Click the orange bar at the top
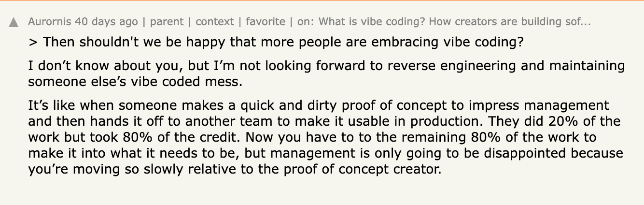 click(322, 0)
